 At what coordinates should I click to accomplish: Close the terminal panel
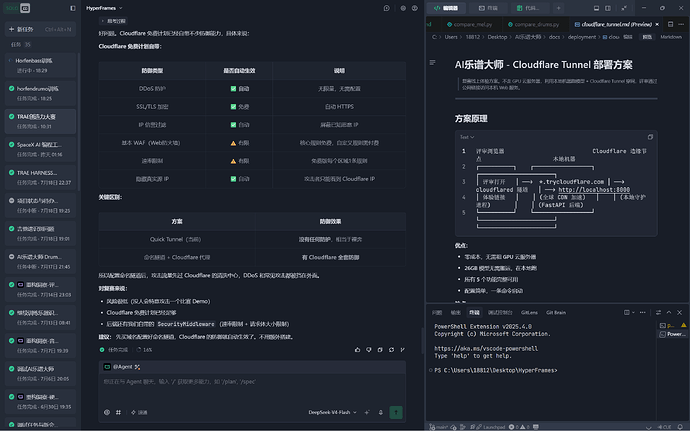point(679,313)
